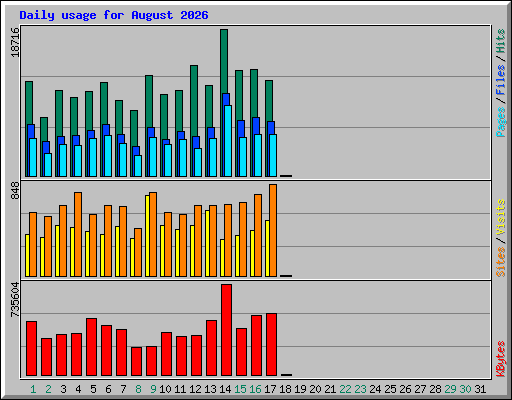Click the orange Sites bar for day 11

tap(183, 245)
